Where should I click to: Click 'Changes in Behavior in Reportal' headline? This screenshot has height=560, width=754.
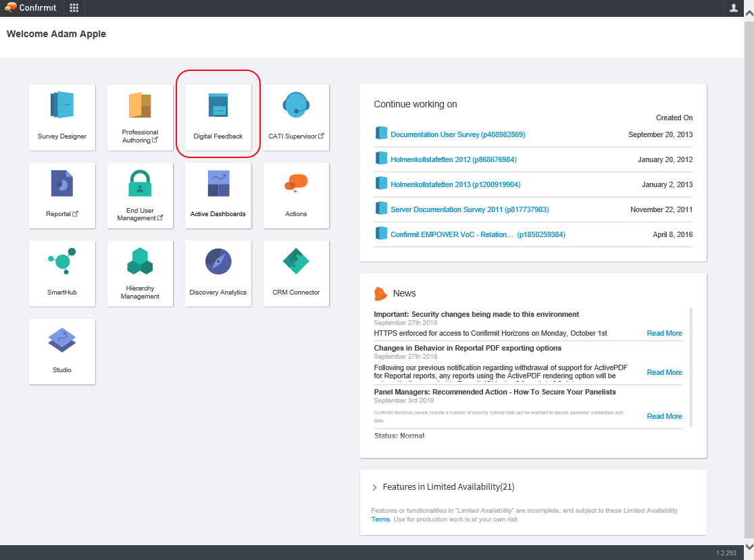pyautogui.click(x=468, y=348)
